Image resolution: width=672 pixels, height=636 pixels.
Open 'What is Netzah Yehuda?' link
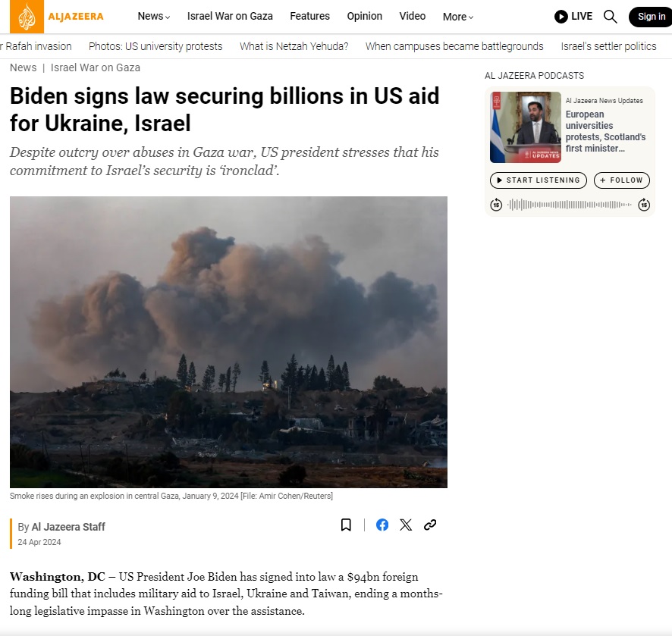click(294, 46)
